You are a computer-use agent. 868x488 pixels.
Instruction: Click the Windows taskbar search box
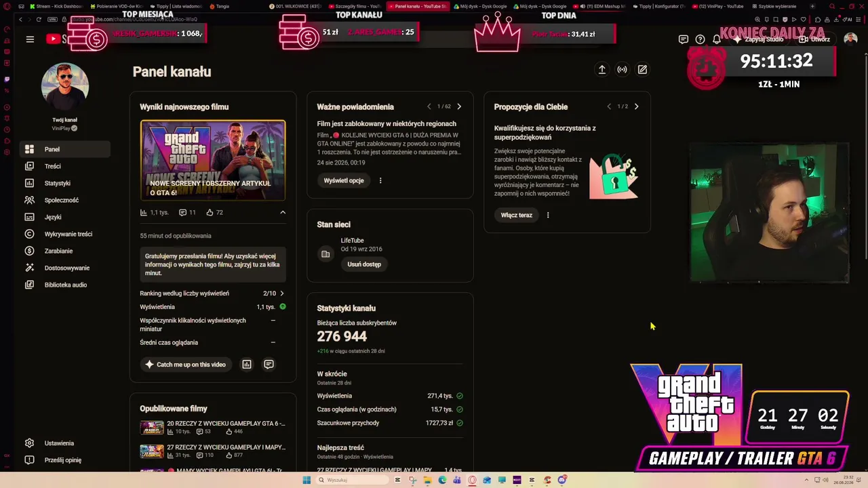tap(352, 480)
